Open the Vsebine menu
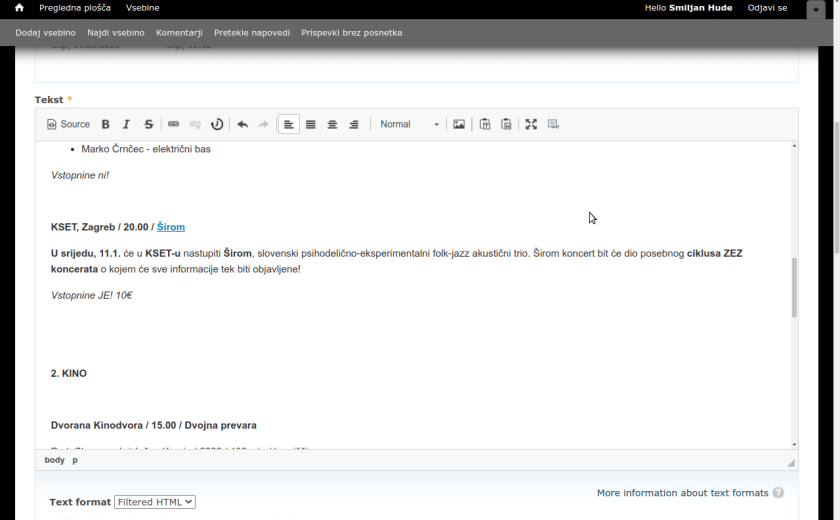 [x=142, y=8]
